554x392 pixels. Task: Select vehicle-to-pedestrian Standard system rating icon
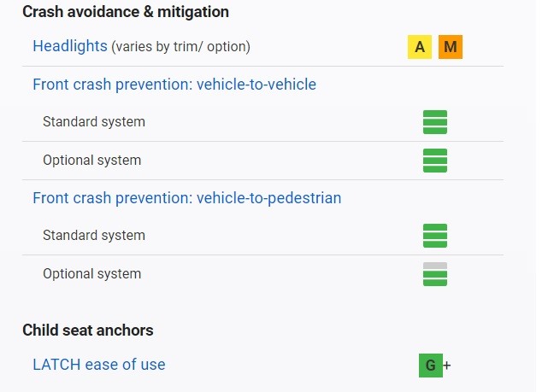pos(435,236)
